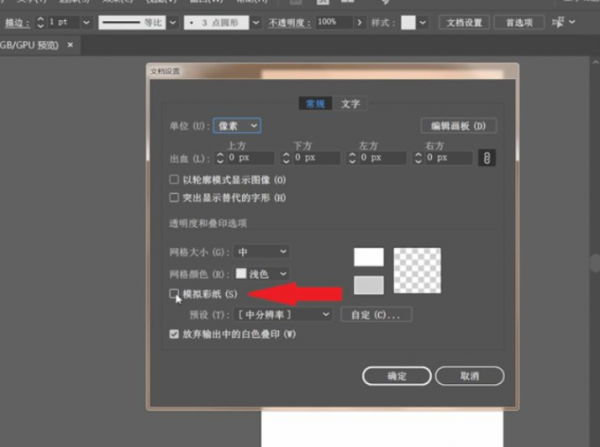
Task: Click the bleed link chain icon
Action: 487,158
